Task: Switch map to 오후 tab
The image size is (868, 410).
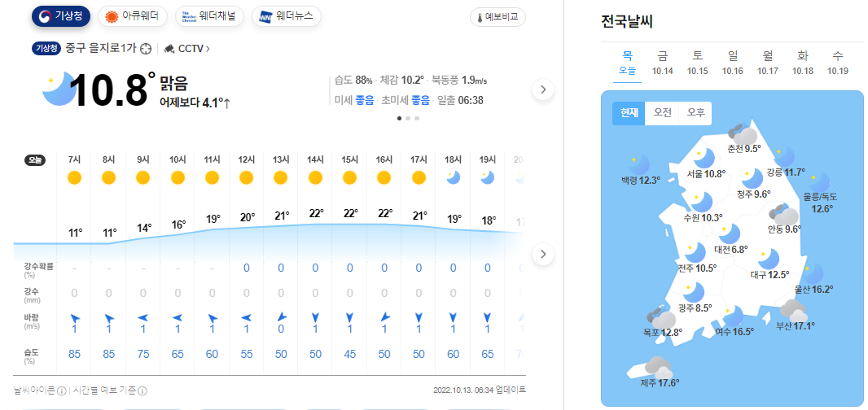Action: 696,113
